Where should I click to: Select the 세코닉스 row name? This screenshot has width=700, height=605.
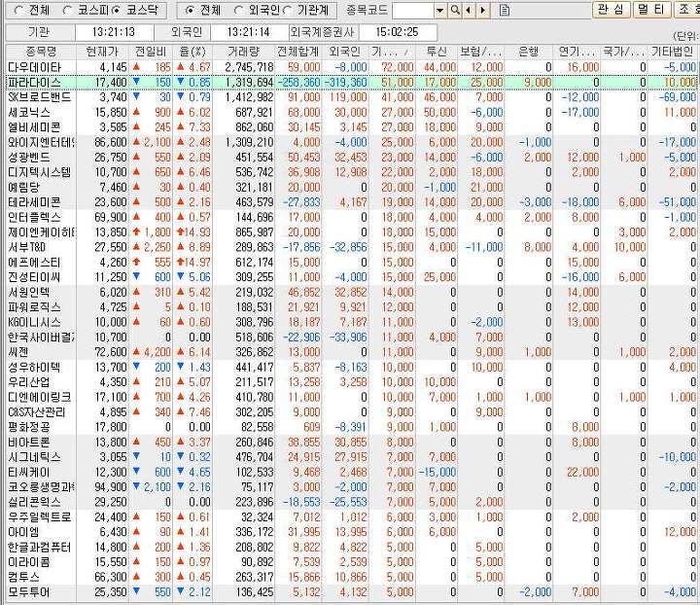[x=29, y=113]
